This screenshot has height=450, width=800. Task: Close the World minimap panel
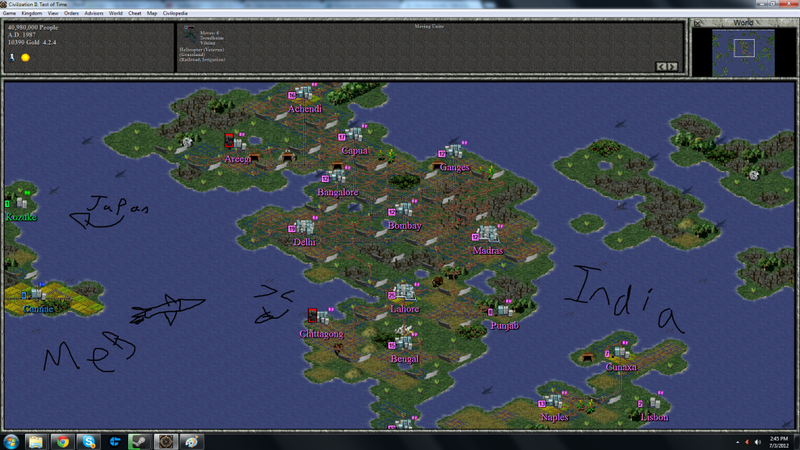[x=697, y=23]
